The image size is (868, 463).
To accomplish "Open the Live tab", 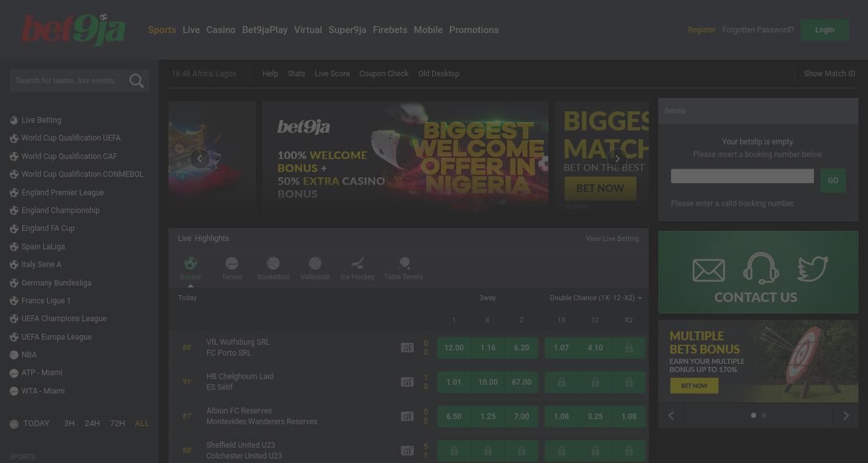I will 191,30.
